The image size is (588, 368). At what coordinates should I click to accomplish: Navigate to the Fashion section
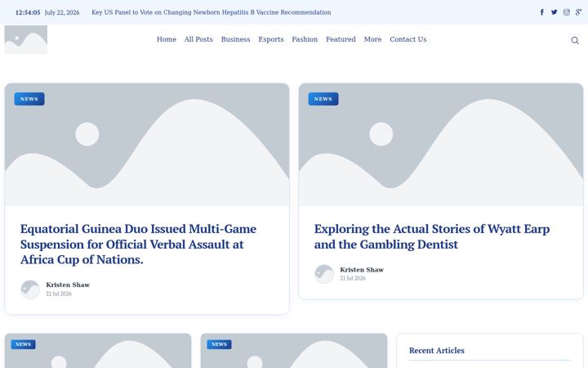(305, 39)
